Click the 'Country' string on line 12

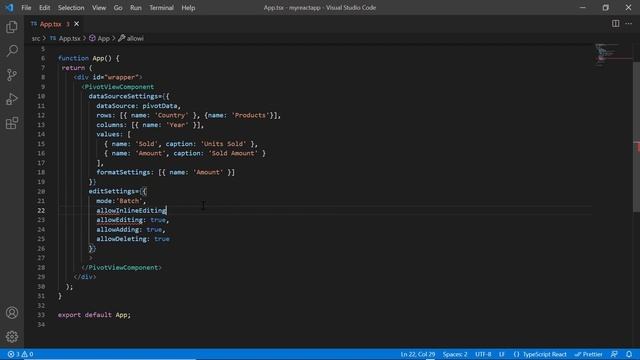[x=171, y=116]
